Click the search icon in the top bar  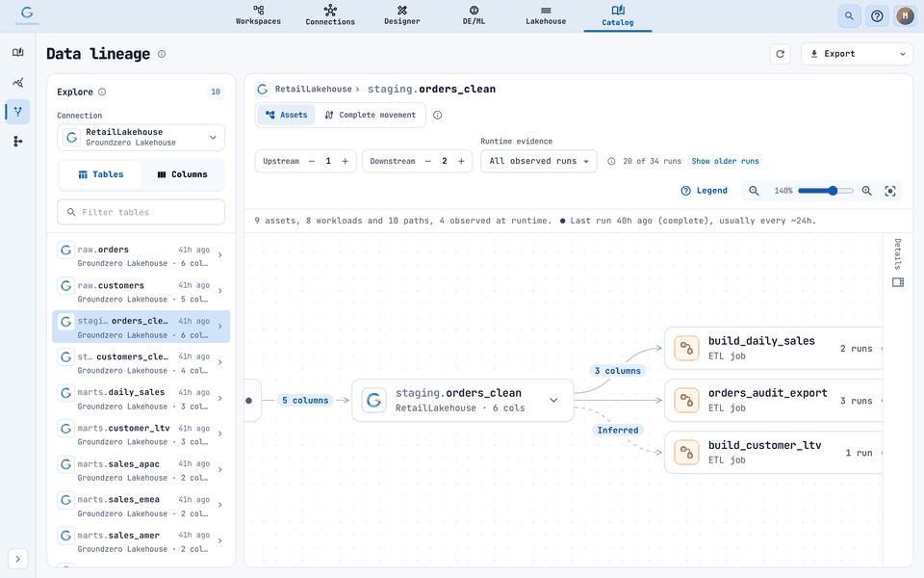(x=849, y=16)
